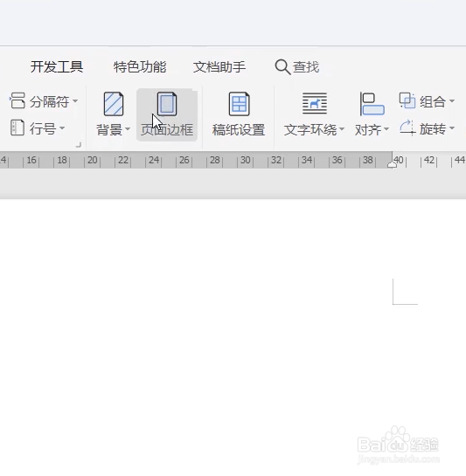The height and width of the screenshot is (476, 466).
Task: Click the 组合 group icon
Action: (407, 100)
